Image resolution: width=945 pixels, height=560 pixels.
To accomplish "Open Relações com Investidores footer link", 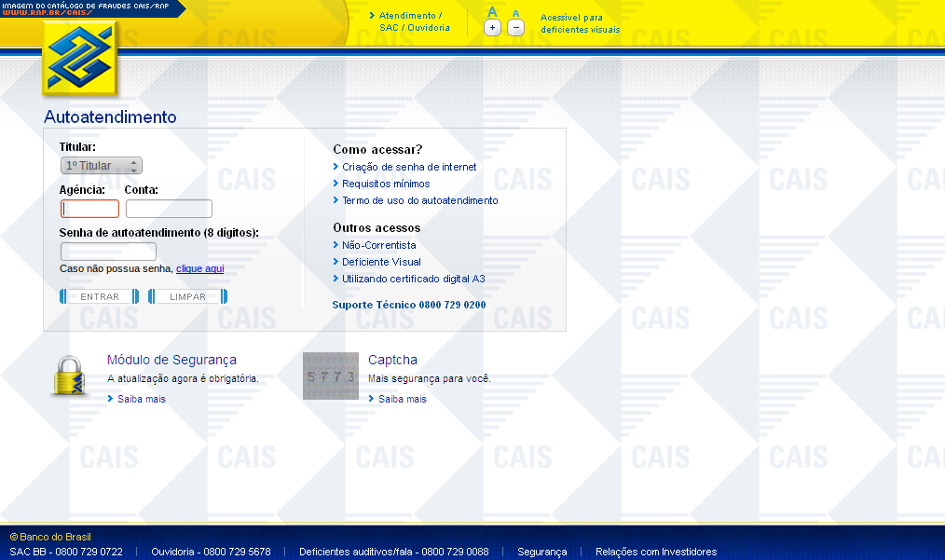I will [x=656, y=552].
